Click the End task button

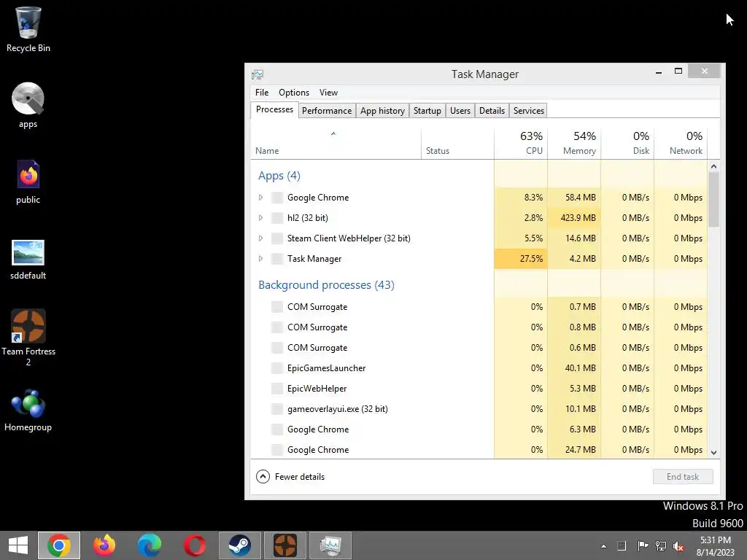683,477
